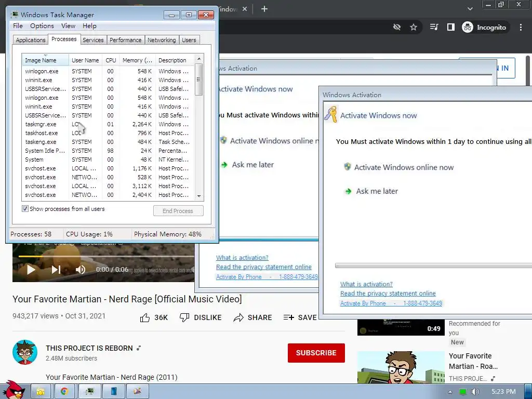532x399 pixels.
Task: Mute sound via tray speaker icon
Action: tap(475, 392)
